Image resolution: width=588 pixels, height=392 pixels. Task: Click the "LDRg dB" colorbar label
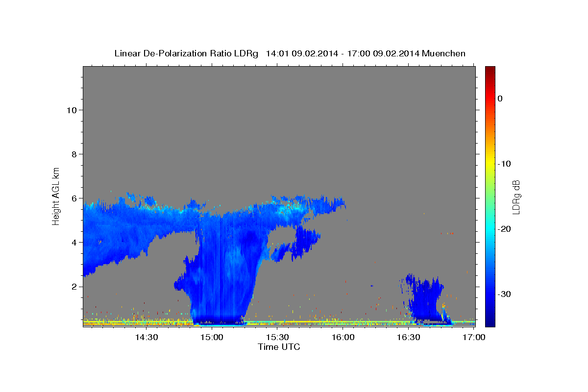[515, 197]
